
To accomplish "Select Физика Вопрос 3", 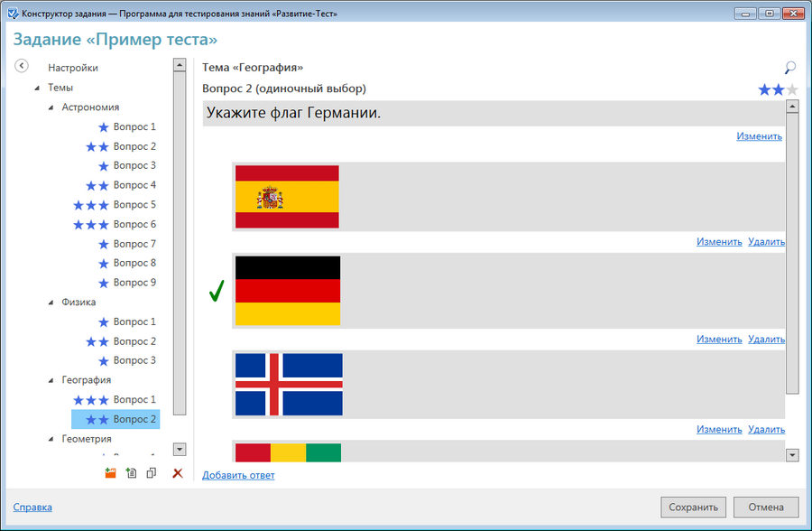I will [134, 360].
